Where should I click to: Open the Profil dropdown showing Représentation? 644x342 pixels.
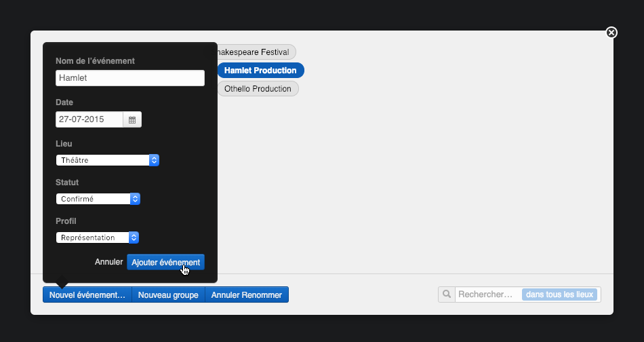coord(97,237)
